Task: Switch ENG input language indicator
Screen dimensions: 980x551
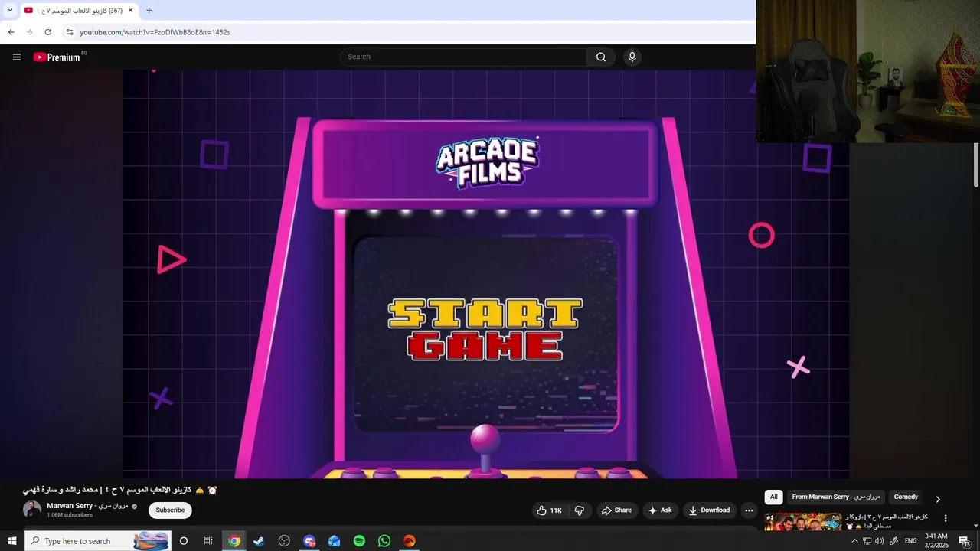Action: point(910,541)
